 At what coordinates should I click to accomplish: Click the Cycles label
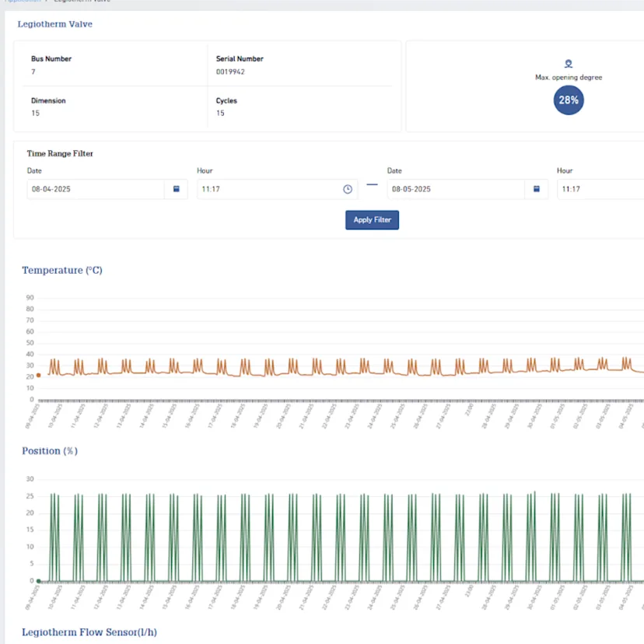[226, 100]
